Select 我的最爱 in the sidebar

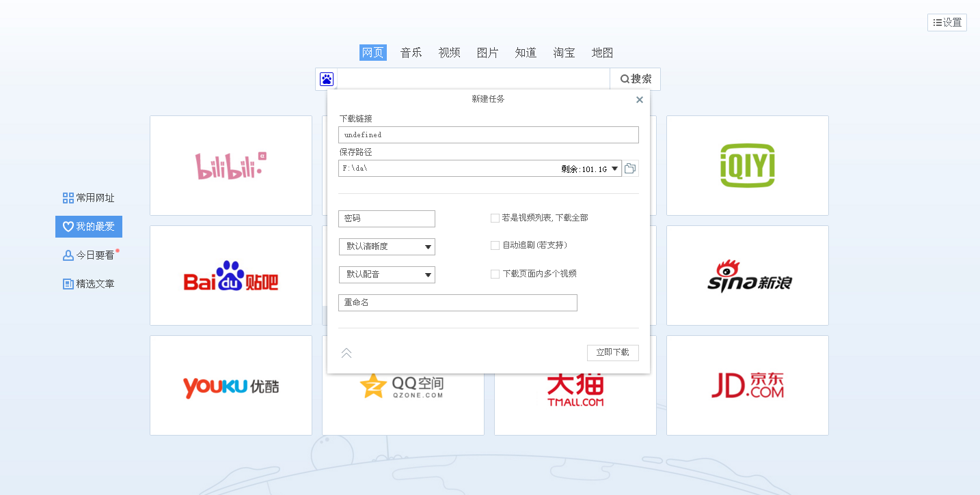click(x=89, y=227)
